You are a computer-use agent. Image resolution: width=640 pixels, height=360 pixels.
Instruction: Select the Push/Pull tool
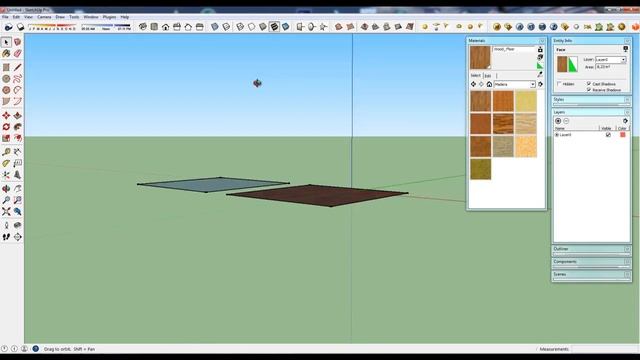[18, 116]
